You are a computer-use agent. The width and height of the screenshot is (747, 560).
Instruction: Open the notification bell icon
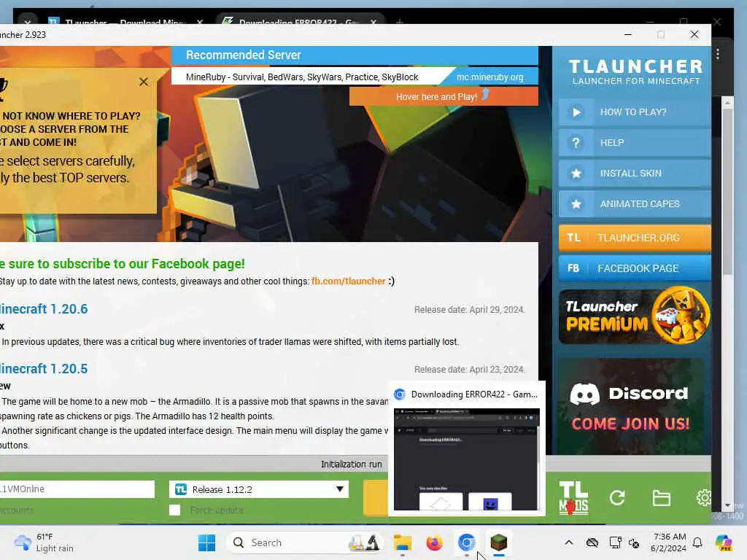click(697, 542)
